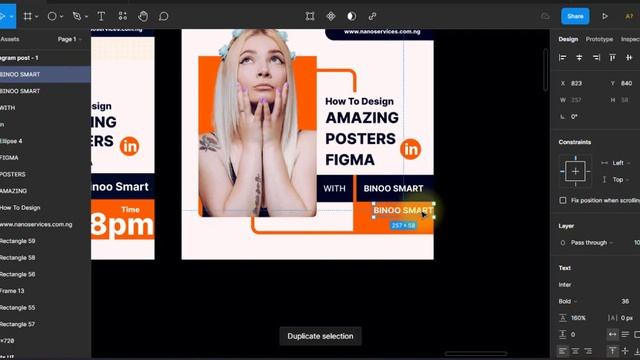
Task: Click the cloud sync status icon
Action: point(545,16)
